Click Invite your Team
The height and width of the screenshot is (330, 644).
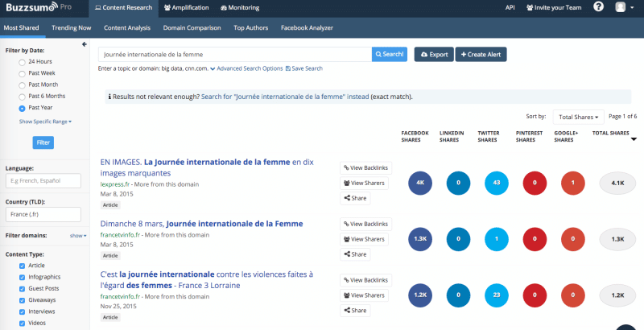(x=554, y=7)
